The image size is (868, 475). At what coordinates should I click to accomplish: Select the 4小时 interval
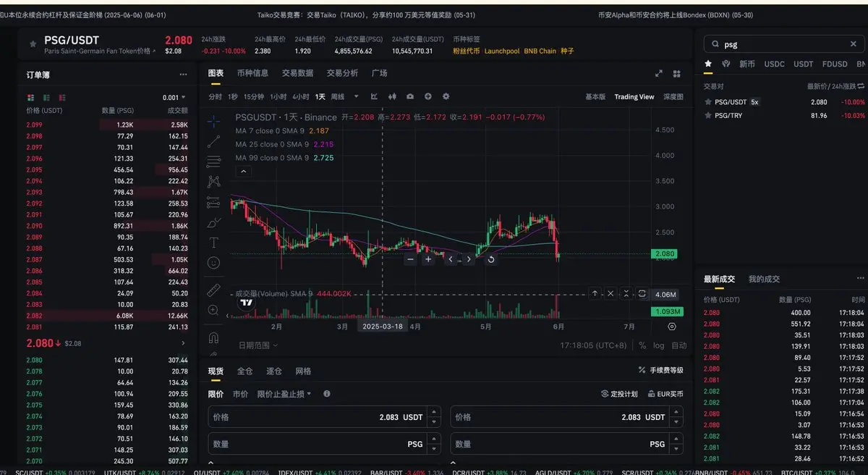click(301, 97)
